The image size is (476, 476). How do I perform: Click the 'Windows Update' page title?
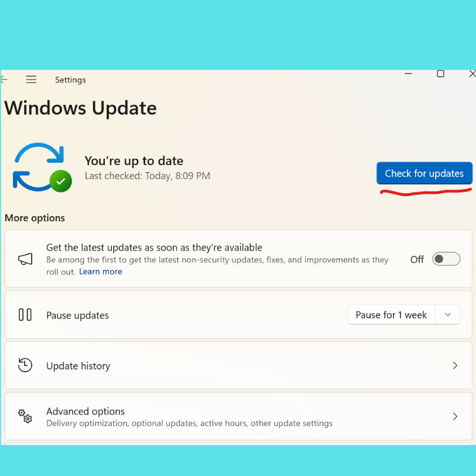80,109
